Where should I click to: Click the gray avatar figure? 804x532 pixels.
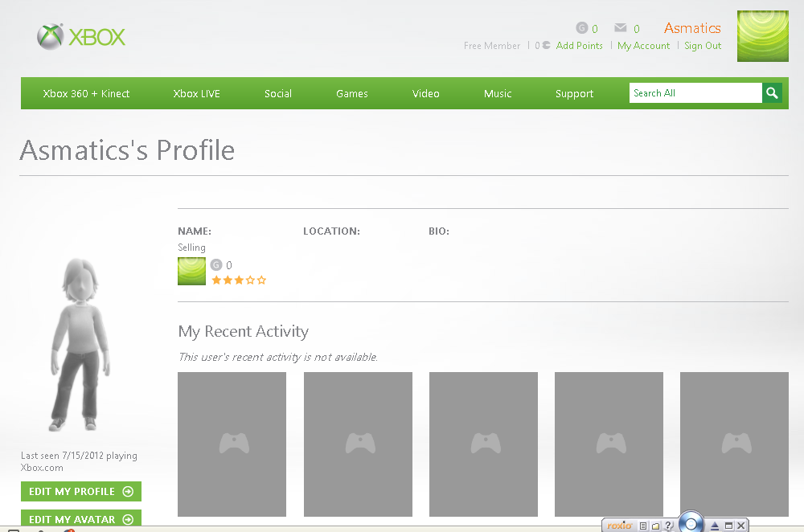pyautogui.click(x=80, y=345)
